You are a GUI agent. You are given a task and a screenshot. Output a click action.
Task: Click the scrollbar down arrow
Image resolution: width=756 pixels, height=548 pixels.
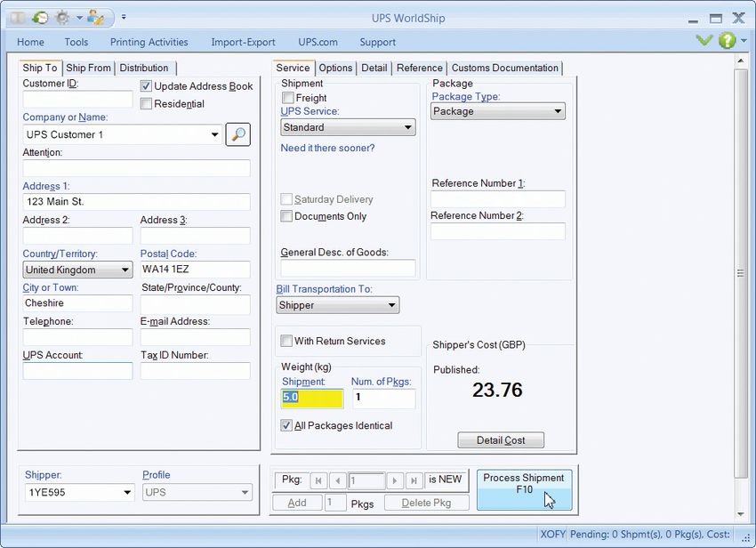tap(741, 514)
